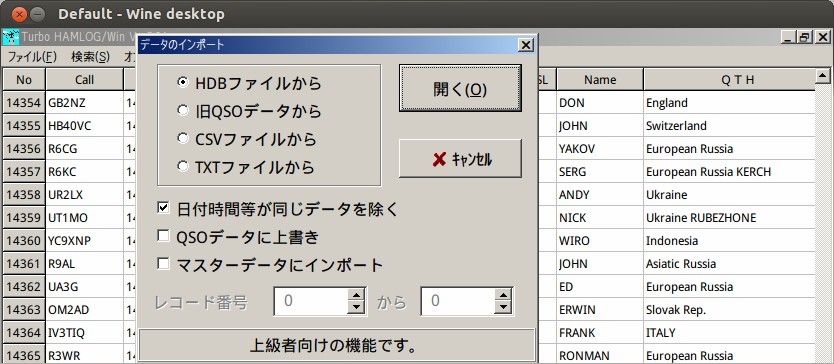This screenshot has width=834, height=364.
Task: Click name cell WIRO
Action: pyautogui.click(x=600, y=241)
